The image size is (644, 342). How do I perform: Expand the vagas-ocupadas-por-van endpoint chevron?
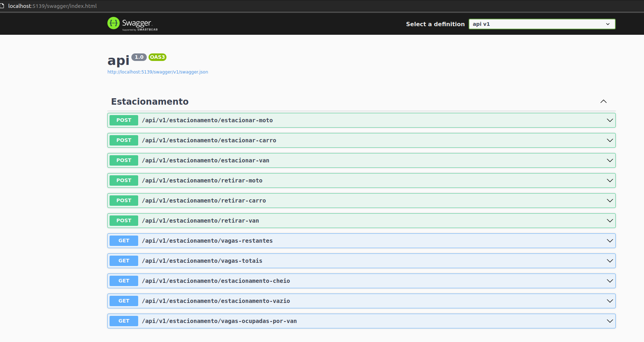610,321
